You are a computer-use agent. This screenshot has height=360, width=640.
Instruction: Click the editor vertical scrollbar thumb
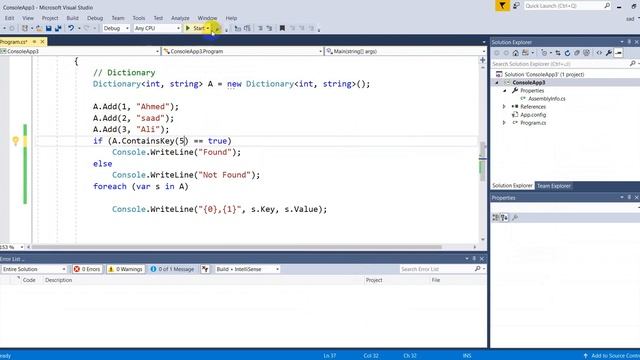click(482, 161)
